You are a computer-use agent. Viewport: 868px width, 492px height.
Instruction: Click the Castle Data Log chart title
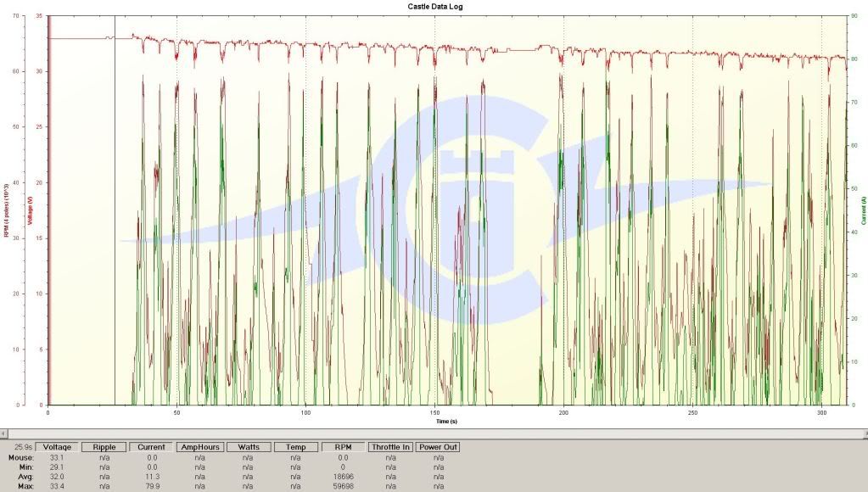click(434, 7)
